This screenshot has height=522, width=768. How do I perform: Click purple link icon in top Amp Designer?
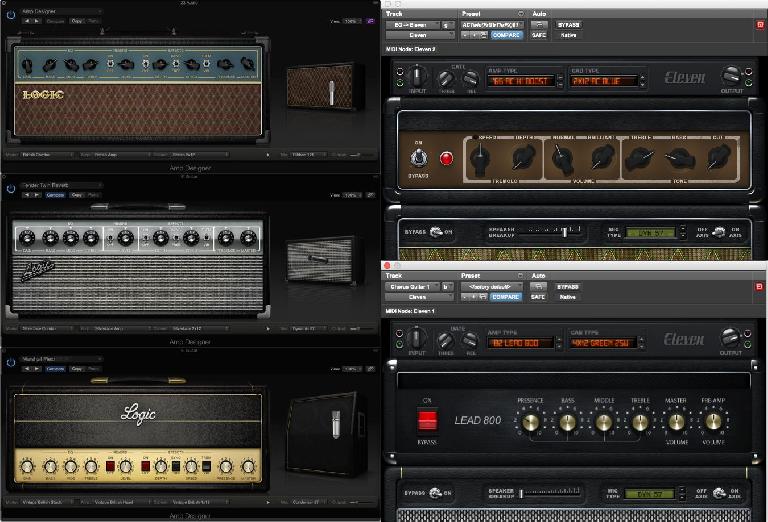pyautogui.click(x=371, y=21)
